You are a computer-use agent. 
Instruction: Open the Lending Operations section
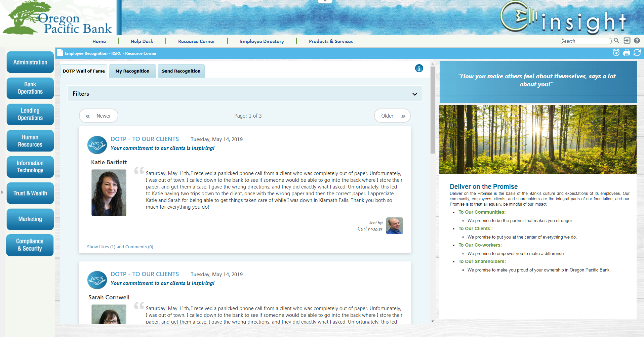point(30,114)
